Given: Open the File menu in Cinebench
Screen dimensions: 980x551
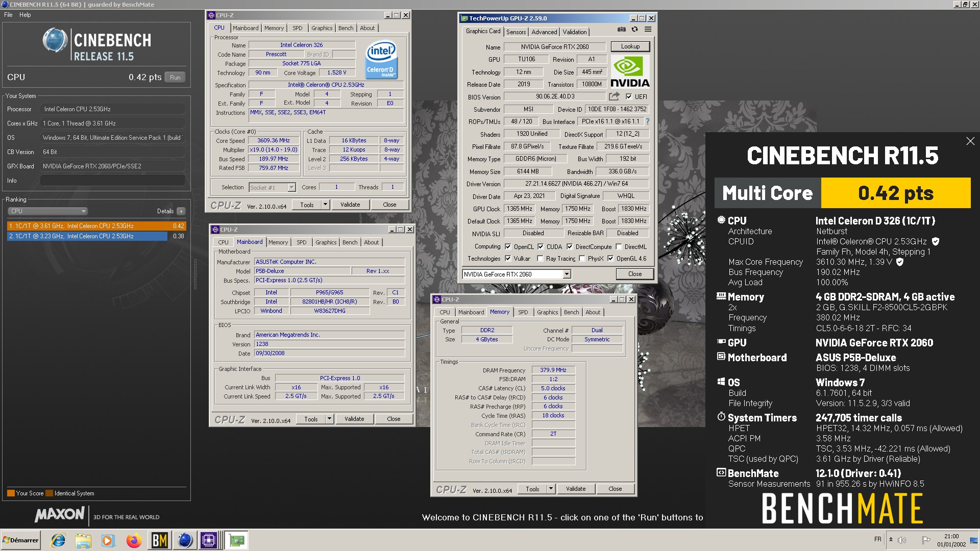Looking at the screenshot, I should [8, 15].
